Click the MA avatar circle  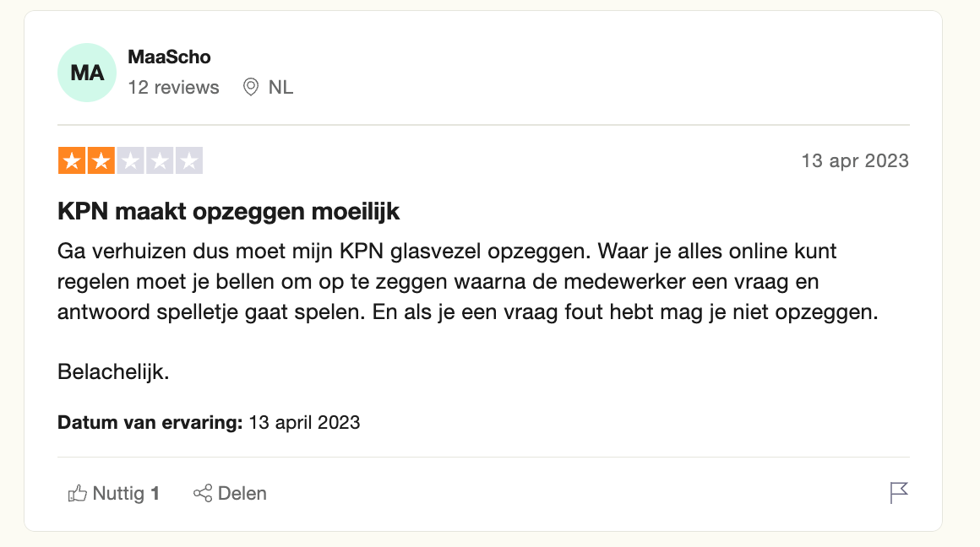tap(87, 73)
